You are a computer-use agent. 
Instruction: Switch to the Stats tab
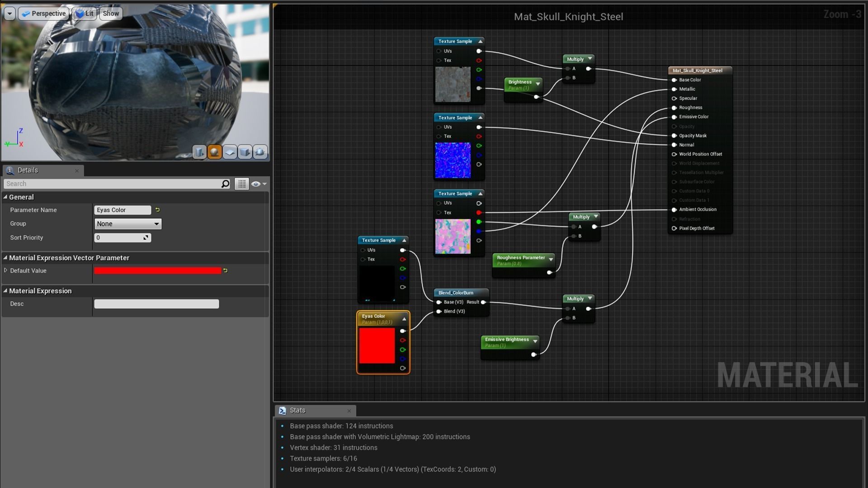point(297,410)
